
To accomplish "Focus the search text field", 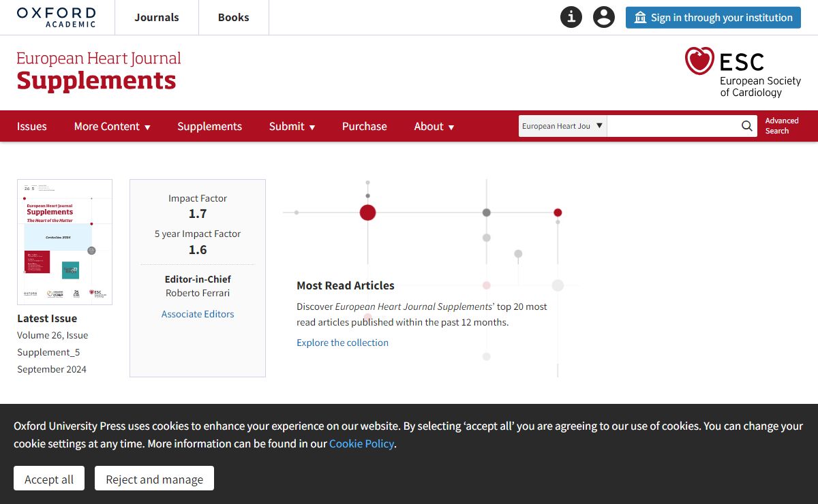I will [673, 126].
